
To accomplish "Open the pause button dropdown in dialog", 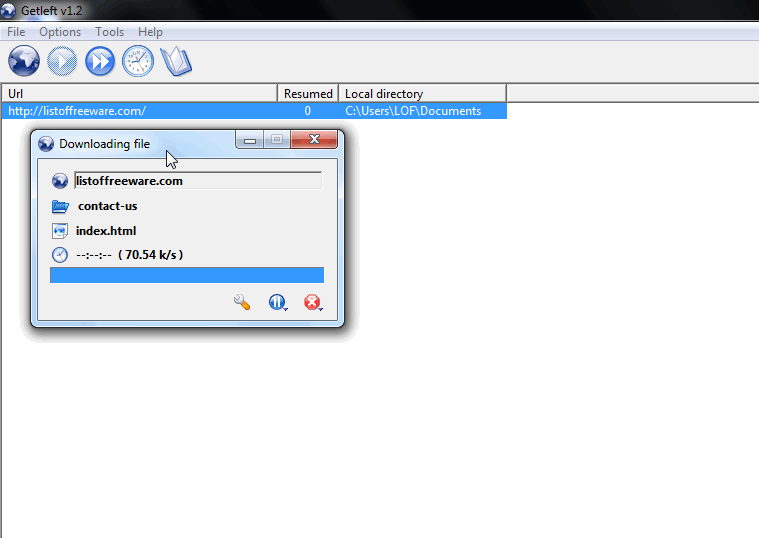I will pyautogui.click(x=278, y=302).
